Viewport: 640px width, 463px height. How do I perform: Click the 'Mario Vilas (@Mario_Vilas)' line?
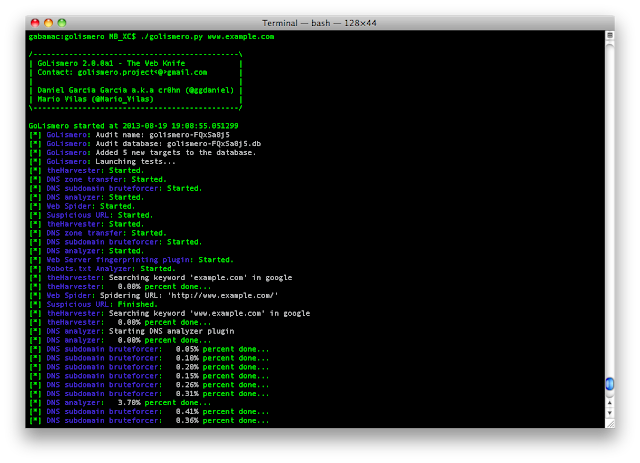[96, 99]
